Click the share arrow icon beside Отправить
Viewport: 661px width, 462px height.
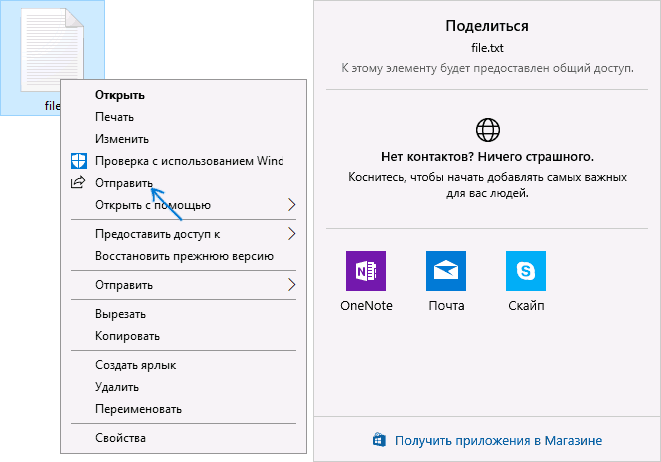click(78, 182)
